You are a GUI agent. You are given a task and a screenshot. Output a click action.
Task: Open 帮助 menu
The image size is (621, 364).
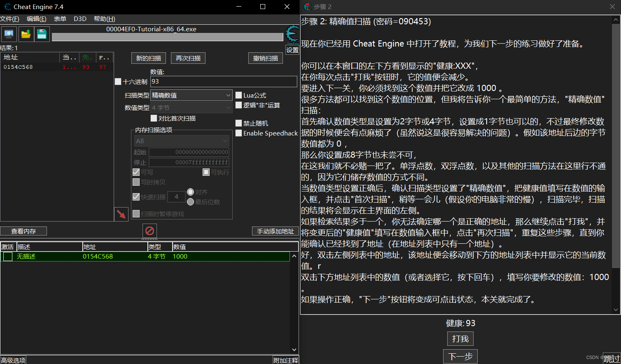pyautogui.click(x=105, y=19)
